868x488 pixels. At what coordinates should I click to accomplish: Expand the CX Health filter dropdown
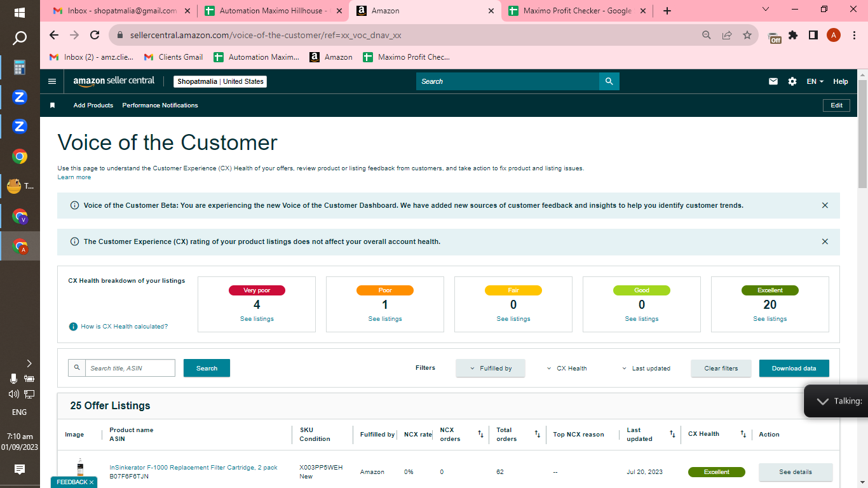[567, 369]
